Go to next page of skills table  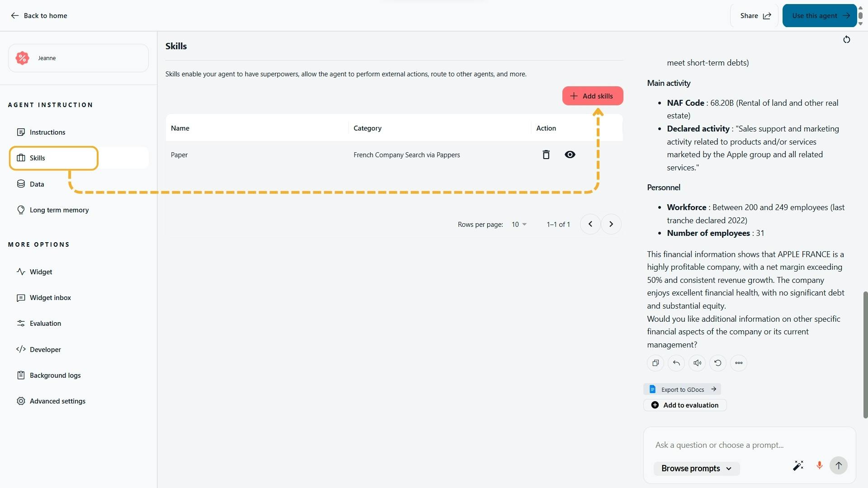[611, 224]
